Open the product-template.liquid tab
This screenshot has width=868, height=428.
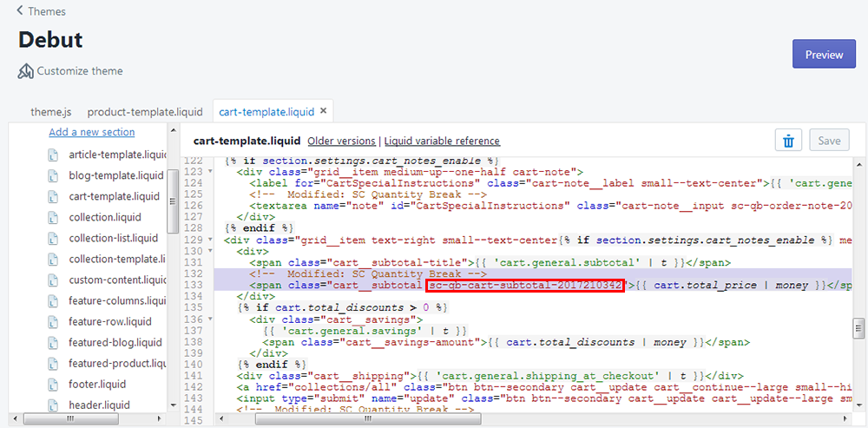click(x=145, y=112)
